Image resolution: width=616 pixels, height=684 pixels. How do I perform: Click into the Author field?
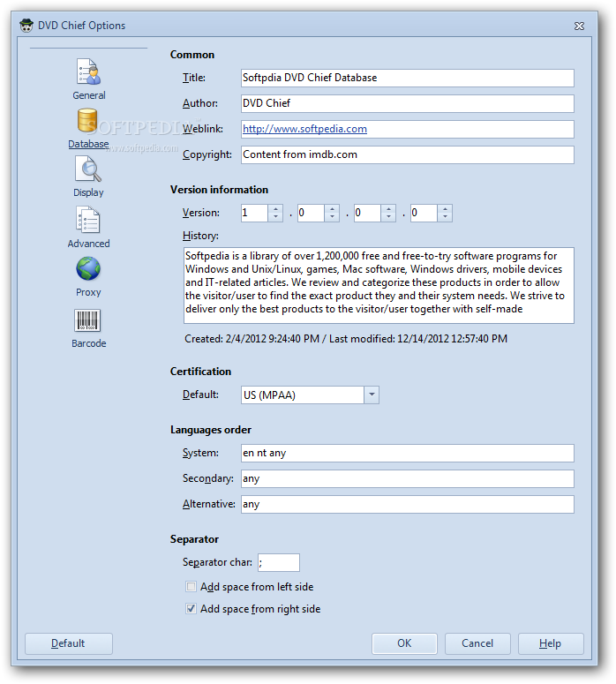coord(408,103)
